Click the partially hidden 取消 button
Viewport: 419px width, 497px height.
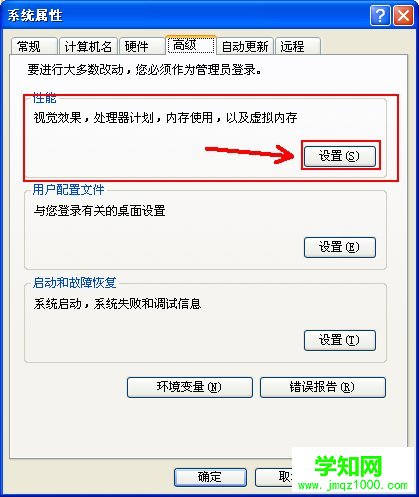[274, 477]
